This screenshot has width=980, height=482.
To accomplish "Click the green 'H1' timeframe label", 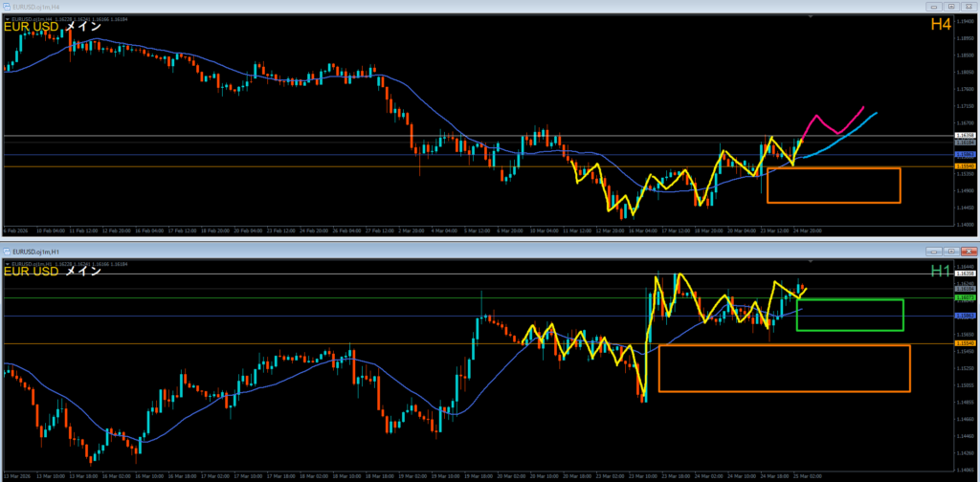I will click(941, 271).
